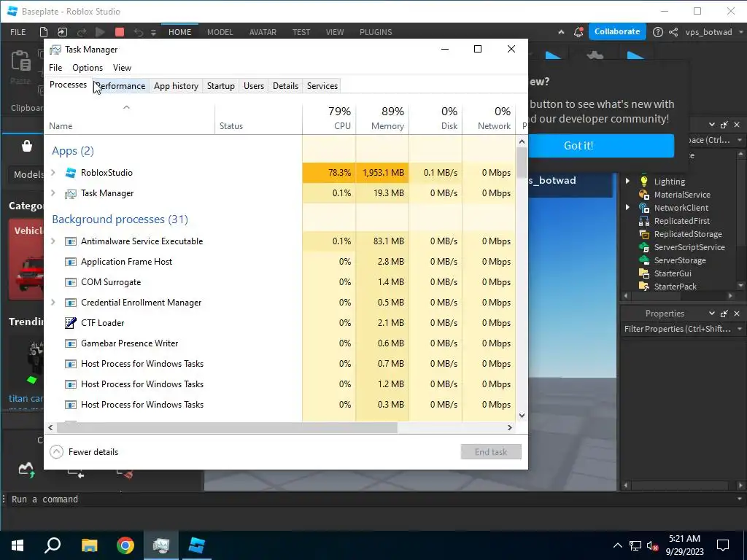This screenshot has height=560, width=747.
Task: Start play test with green Play icon
Action: click(x=100, y=32)
